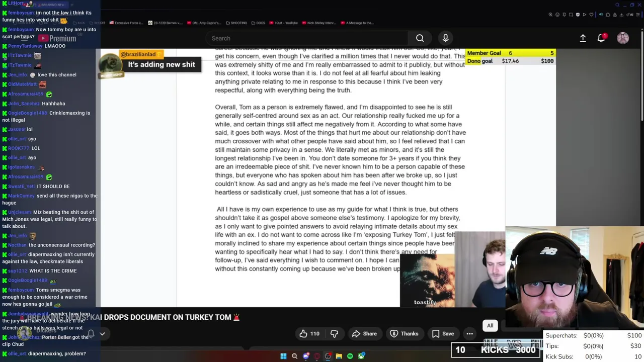Click the YouTube search magnifier button
The image size is (644, 362).
point(420,38)
